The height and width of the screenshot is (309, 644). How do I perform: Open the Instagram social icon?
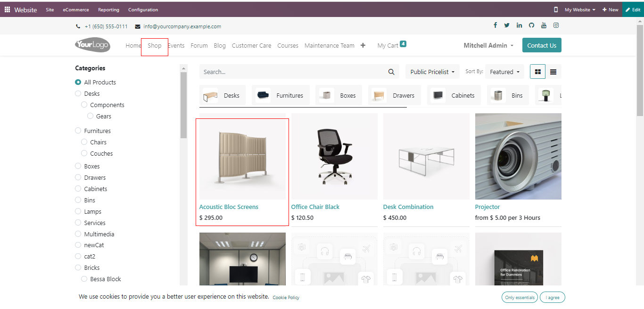tap(556, 25)
